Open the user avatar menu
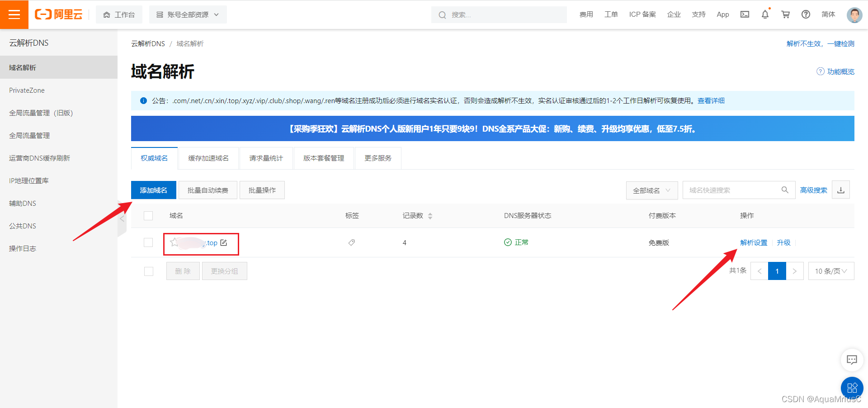This screenshot has width=868, height=408. coord(854,14)
